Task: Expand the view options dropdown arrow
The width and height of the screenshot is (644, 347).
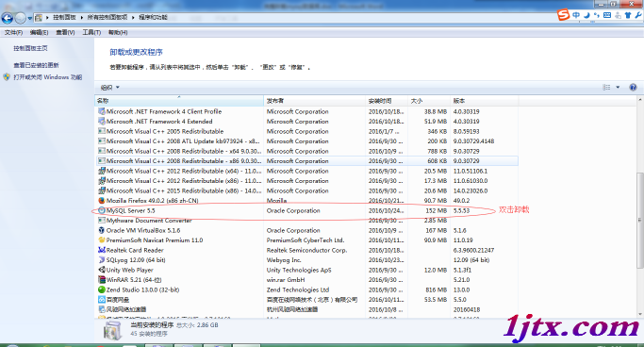Action: pos(618,87)
